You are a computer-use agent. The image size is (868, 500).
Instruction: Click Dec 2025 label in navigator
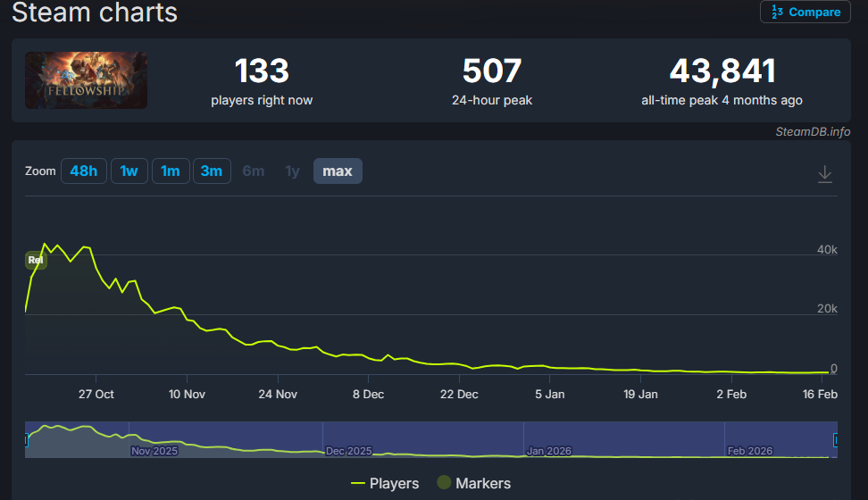[x=349, y=451]
